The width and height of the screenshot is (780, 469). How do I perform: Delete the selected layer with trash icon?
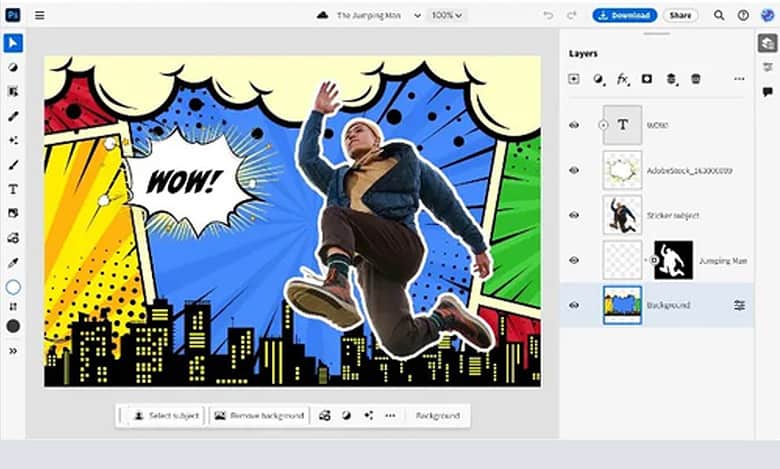click(x=696, y=79)
